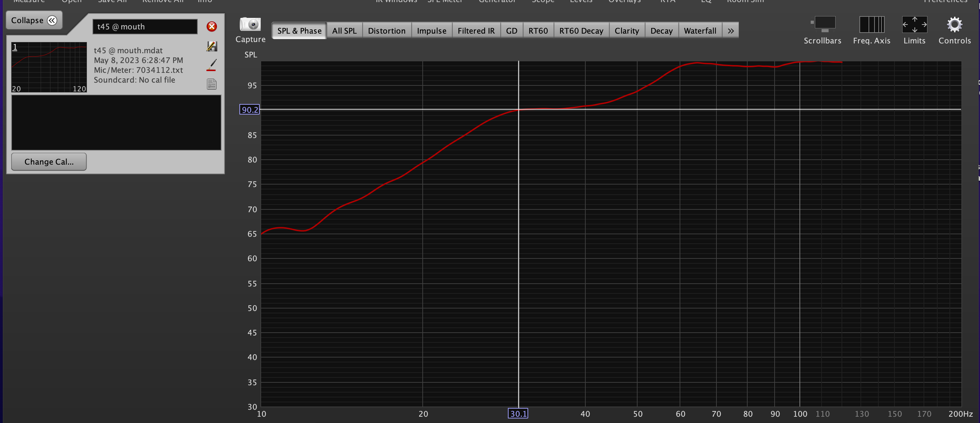
Task: Click the empty notes text area
Action: coord(116,122)
